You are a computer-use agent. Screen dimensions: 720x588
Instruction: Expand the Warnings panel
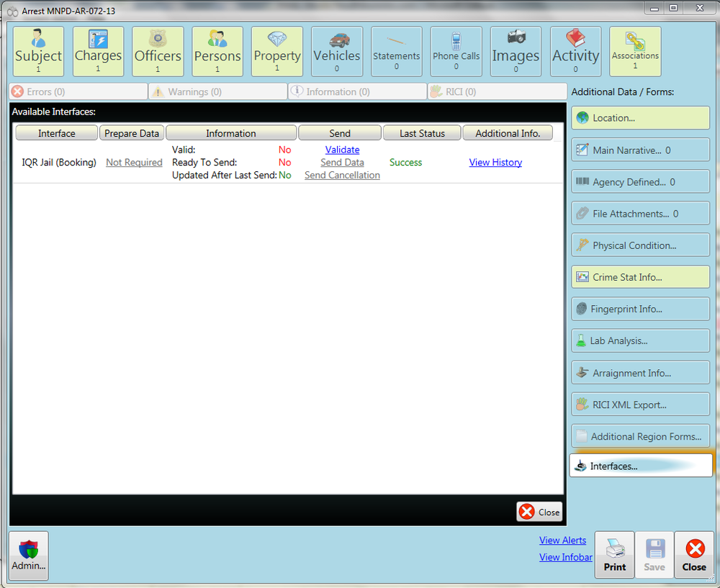click(x=217, y=91)
